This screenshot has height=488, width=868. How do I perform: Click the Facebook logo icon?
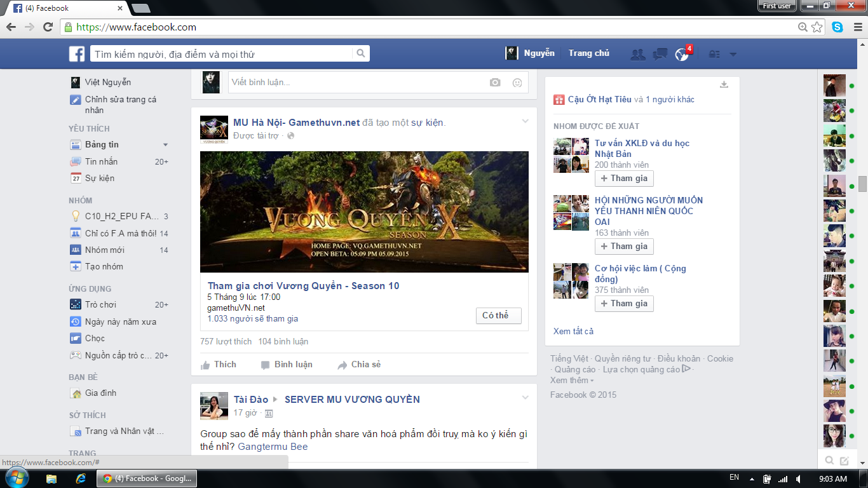pyautogui.click(x=77, y=54)
